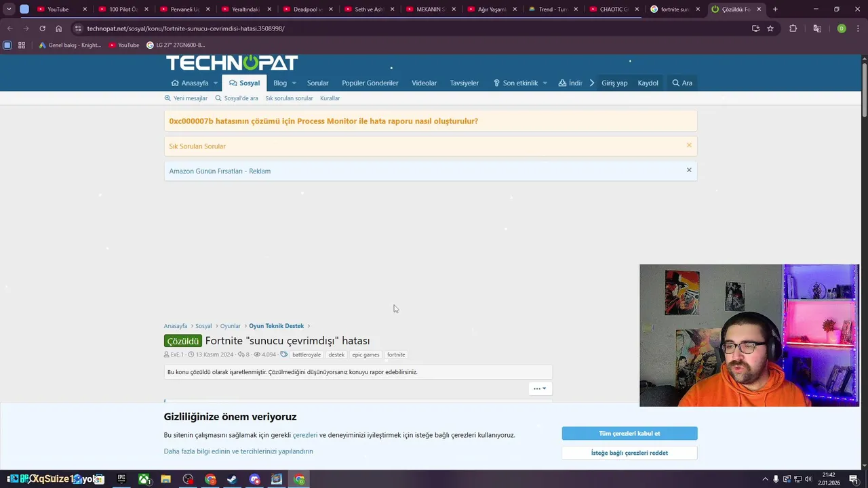Open the Google Translate icon in toolbar
The height and width of the screenshot is (488, 868).
tap(817, 28)
